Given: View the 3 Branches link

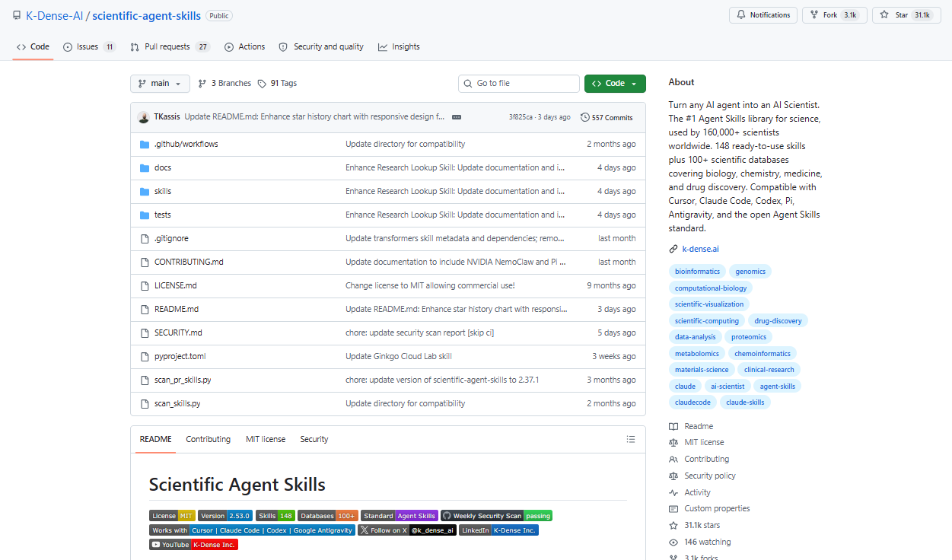Looking at the screenshot, I should (224, 84).
